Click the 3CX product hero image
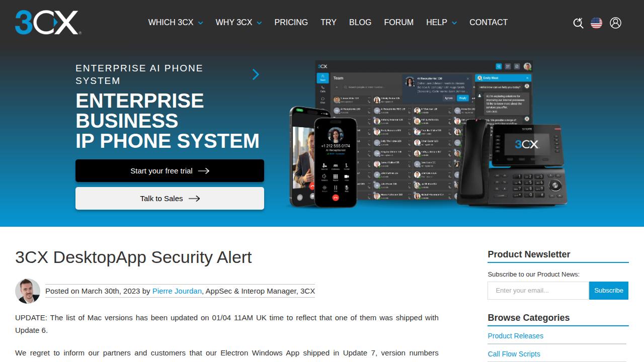 point(428,135)
